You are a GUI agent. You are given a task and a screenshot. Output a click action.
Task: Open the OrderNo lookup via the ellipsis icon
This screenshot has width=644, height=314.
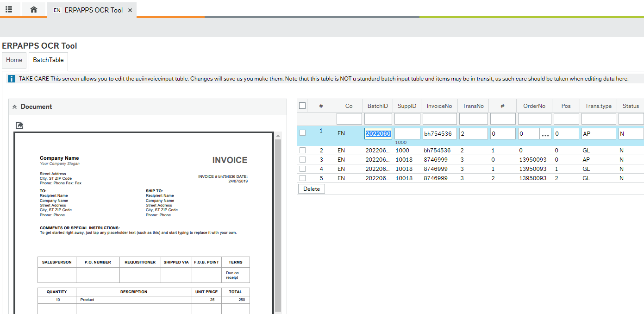[545, 134]
